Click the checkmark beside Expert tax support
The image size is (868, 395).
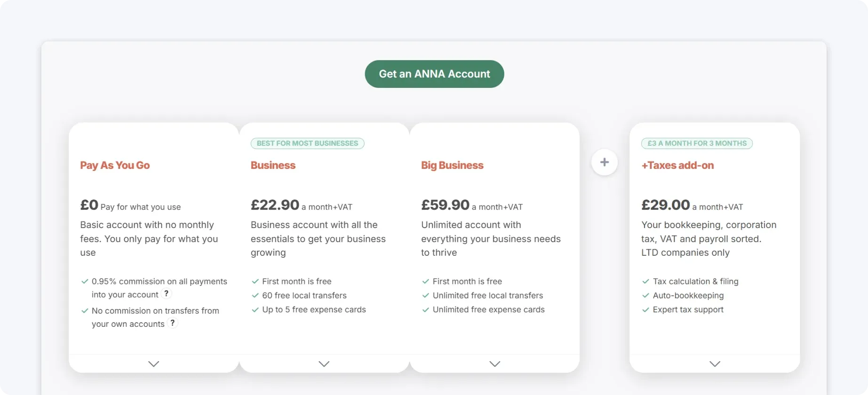click(x=645, y=309)
